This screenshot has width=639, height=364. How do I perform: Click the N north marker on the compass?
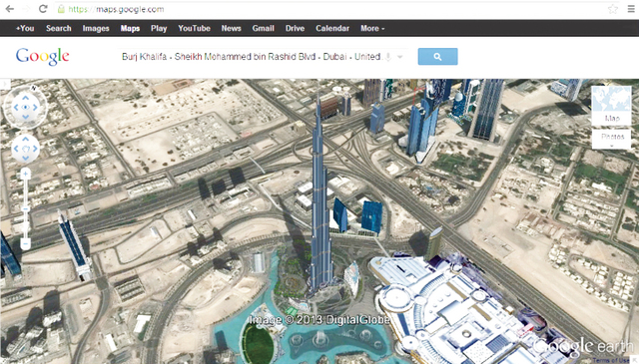[34, 89]
